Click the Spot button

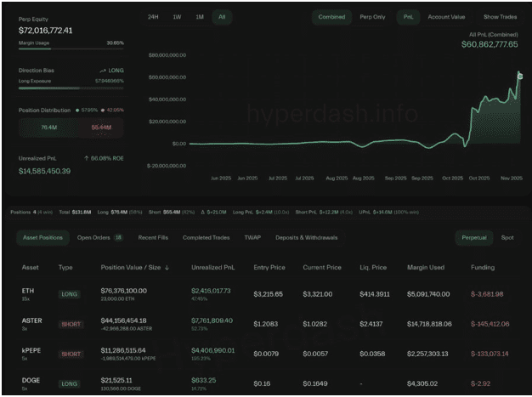coord(507,237)
